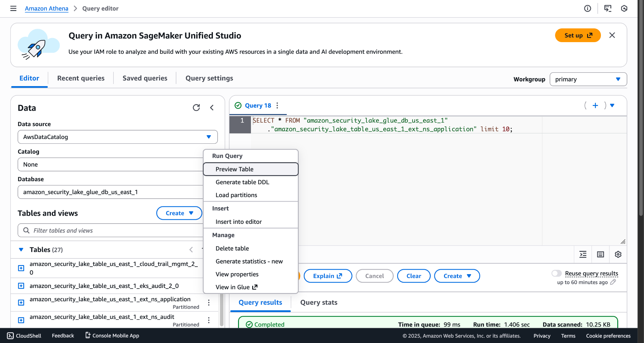Expand the ext_ns_application table row
The image size is (644, 343).
[21, 302]
